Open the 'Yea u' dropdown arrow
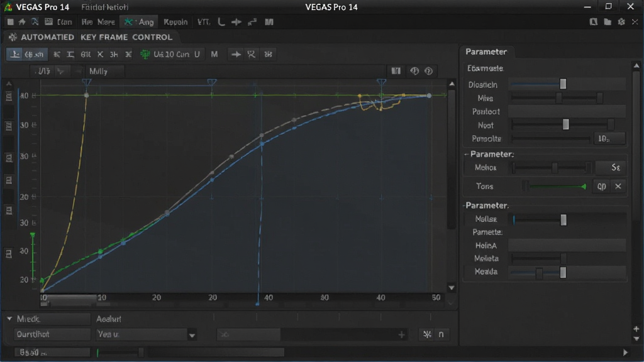The width and height of the screenshot is (644, 362). (192, 336)
